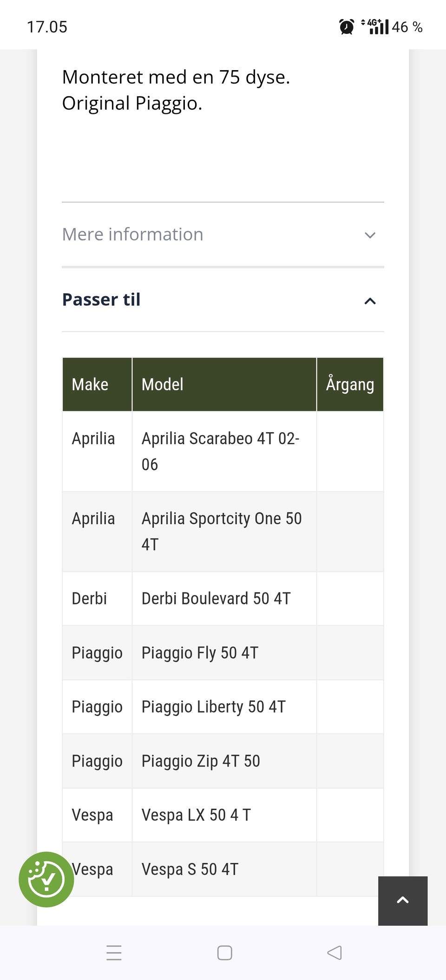Tap the 46 % battery indicator
446x980 pixels.
(x=407, y=27)
